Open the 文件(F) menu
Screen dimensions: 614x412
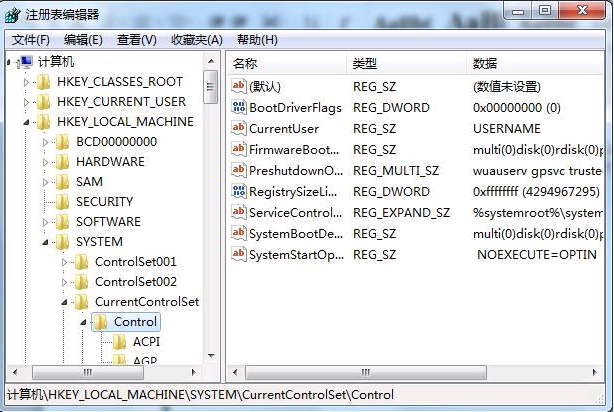tap(31, 40)
